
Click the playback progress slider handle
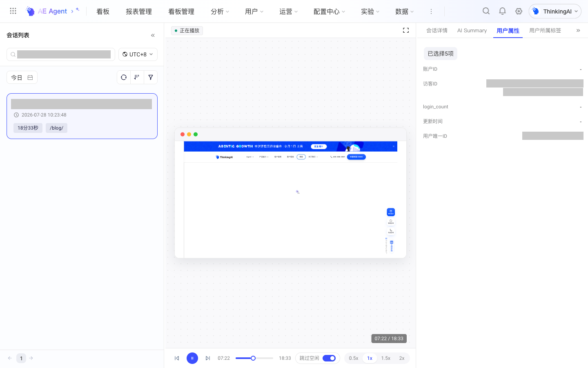click(253, 358)
